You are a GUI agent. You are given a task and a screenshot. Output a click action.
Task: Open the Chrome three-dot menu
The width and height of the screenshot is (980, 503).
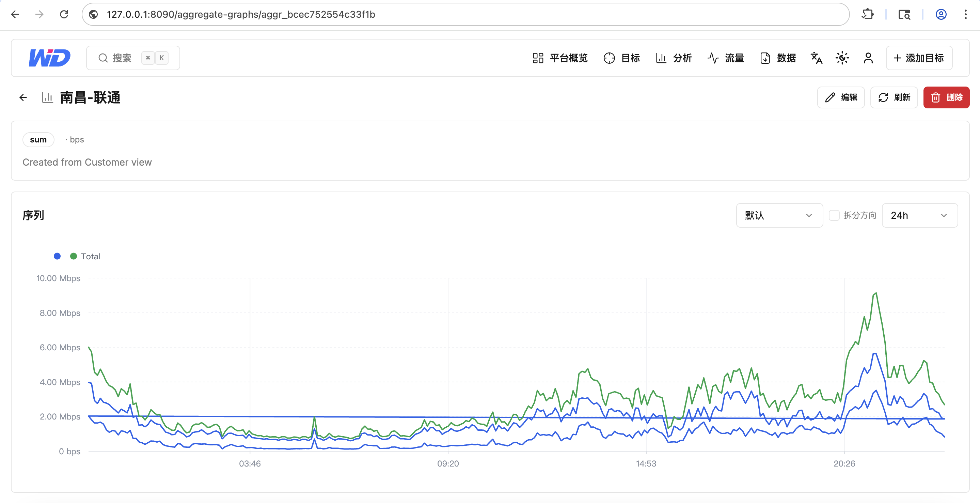tap(966, 14)
